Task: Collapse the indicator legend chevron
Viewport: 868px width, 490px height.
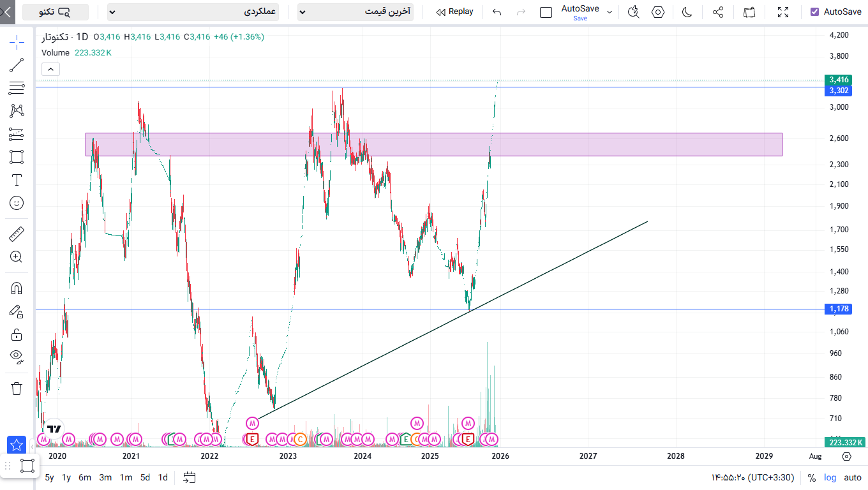Action: 50,70
